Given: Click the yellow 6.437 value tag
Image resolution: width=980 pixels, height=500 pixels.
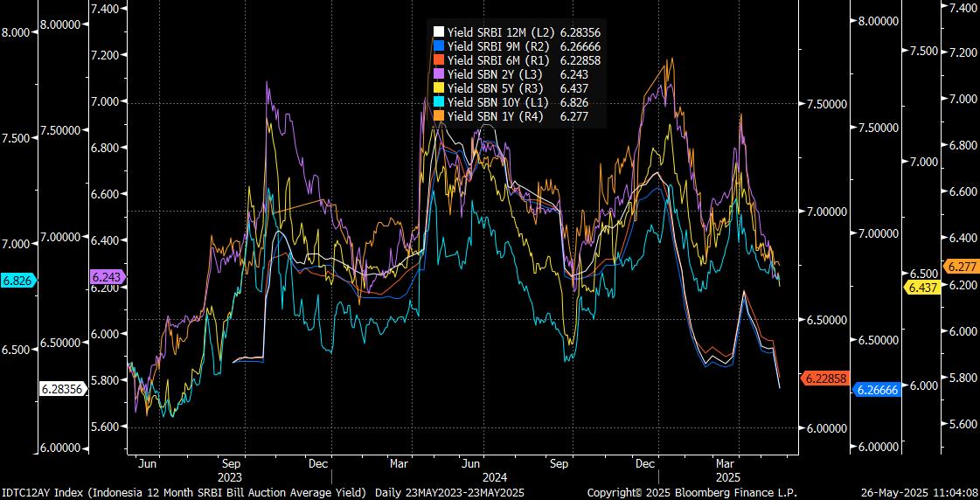Looking at the screenshot, I should click(923, 287).
